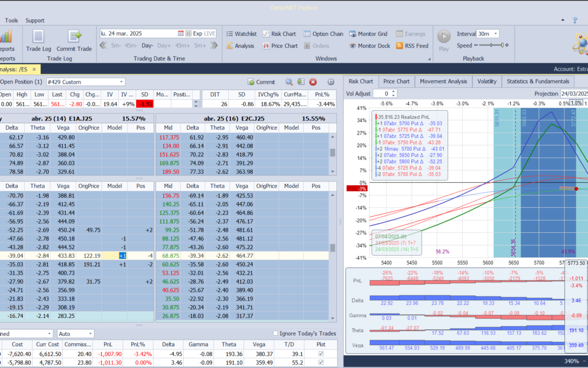Open the Analysis window

click(x=241, y=46)
